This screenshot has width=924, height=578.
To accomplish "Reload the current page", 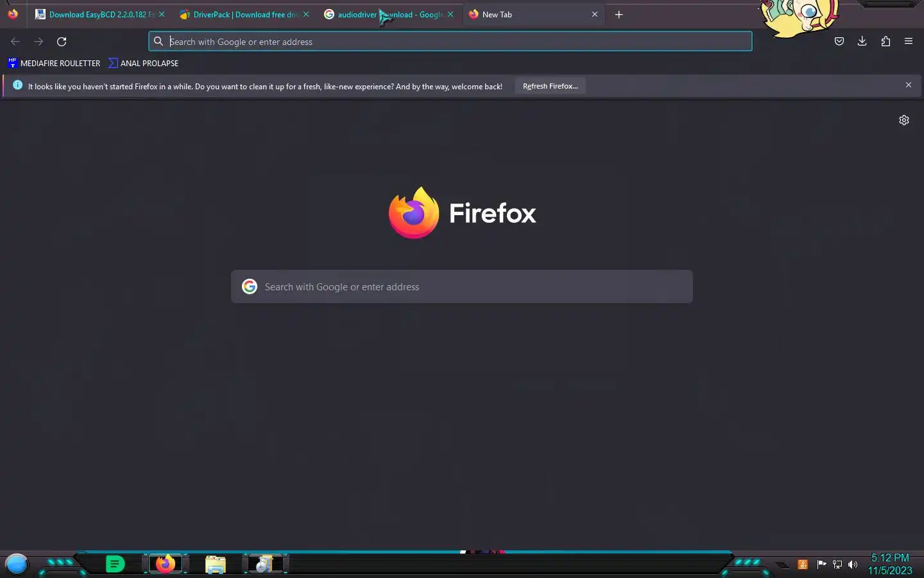I will coord(62,42).
